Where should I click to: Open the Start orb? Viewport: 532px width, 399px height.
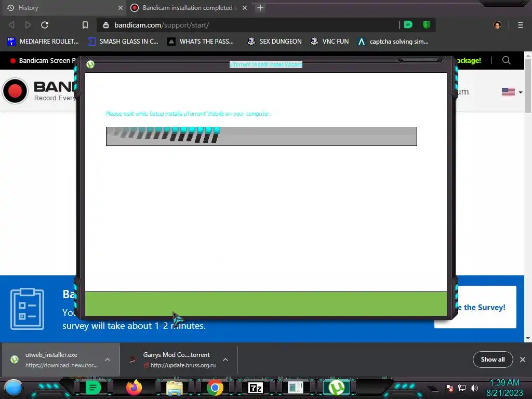(x=14, y=388)
